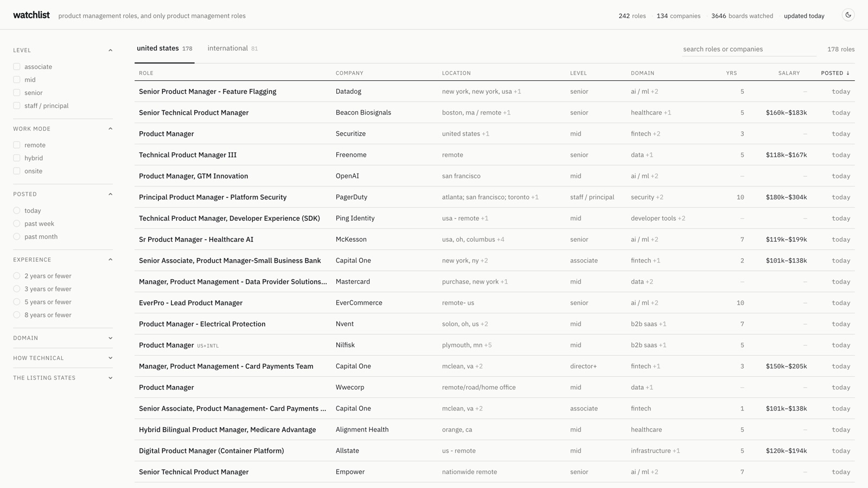Image resolution: width=868 pixels, height=488 pixels.
Task: Click the Ping Identity company cell
Action: [x=355, y=219]
